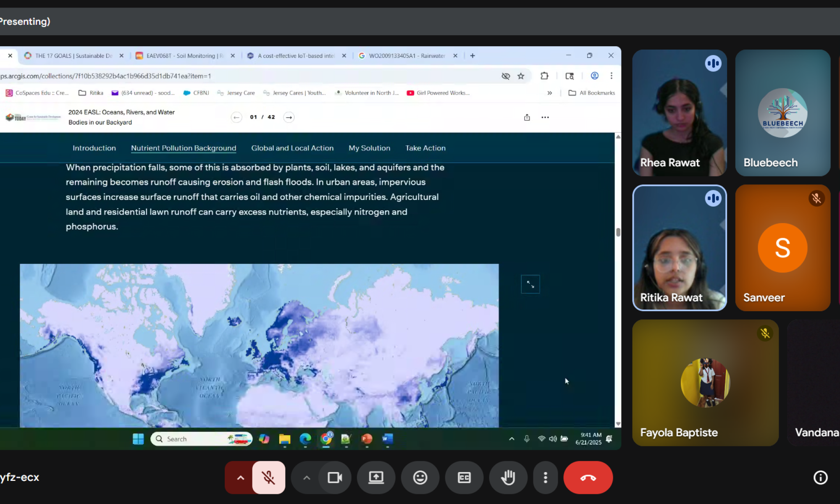Click the taskbar Search box
840x504 pixels.
202,439
